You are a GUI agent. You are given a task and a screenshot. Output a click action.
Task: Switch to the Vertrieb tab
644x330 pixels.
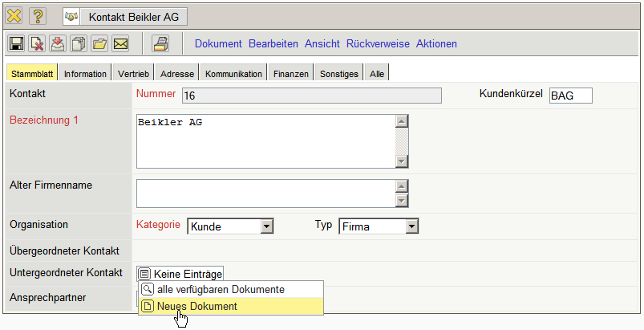click(x=133, y=74)
